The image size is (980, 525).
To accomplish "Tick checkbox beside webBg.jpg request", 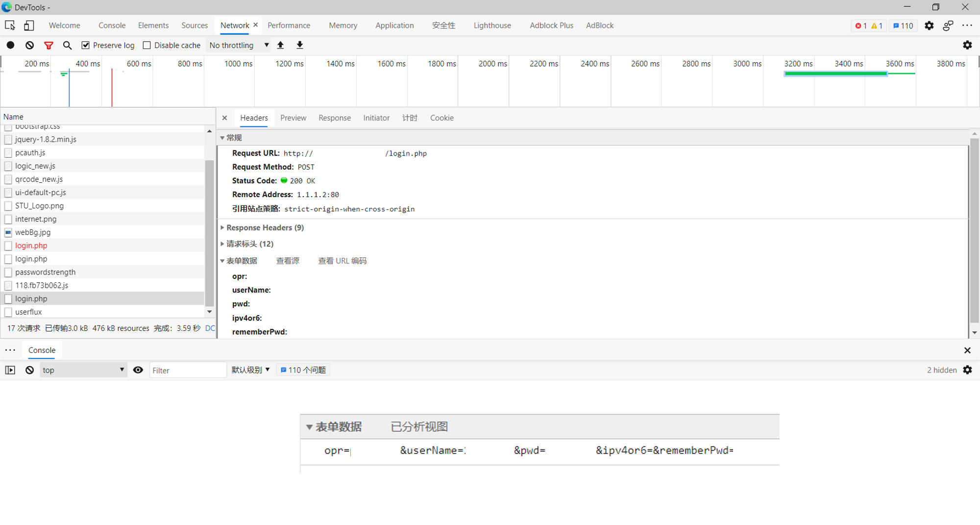I will click(x=8, y=232).
